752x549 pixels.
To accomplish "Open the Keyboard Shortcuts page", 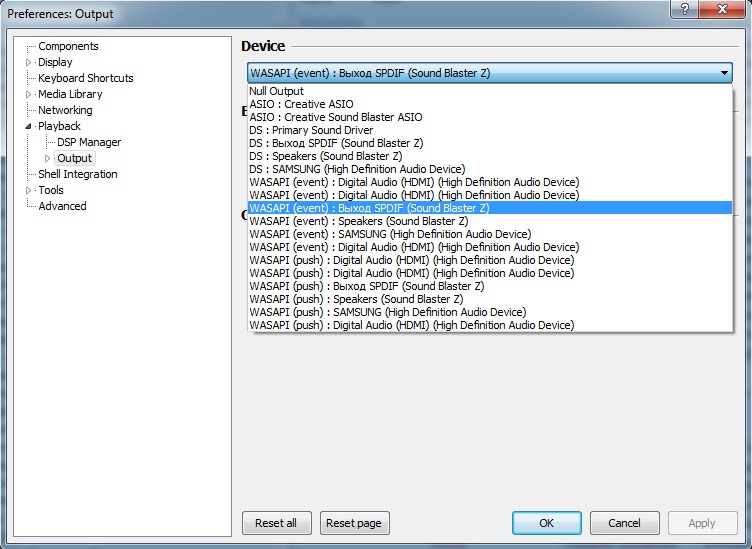I will pyautogui.click(x=86, y=78).
